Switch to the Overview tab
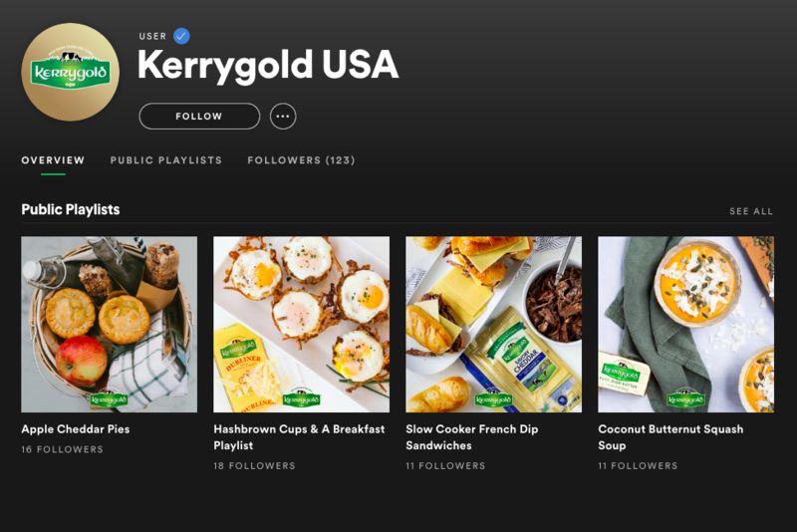This screenshot has height=532, width=797. 53,160
